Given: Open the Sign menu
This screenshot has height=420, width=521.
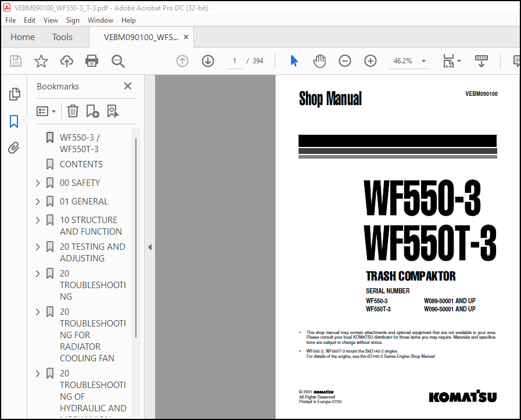Looking at the screenshot, I should pyautogui.click(x=73, y=20).
